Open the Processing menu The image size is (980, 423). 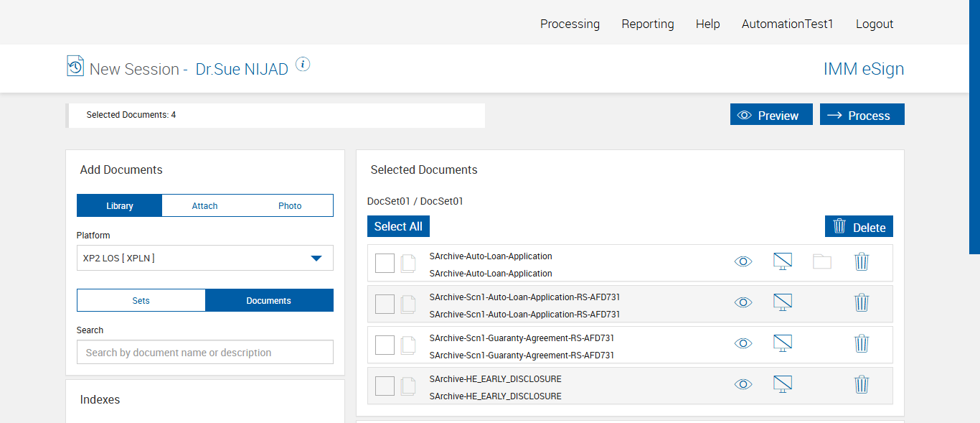click(x=570, y=24)
